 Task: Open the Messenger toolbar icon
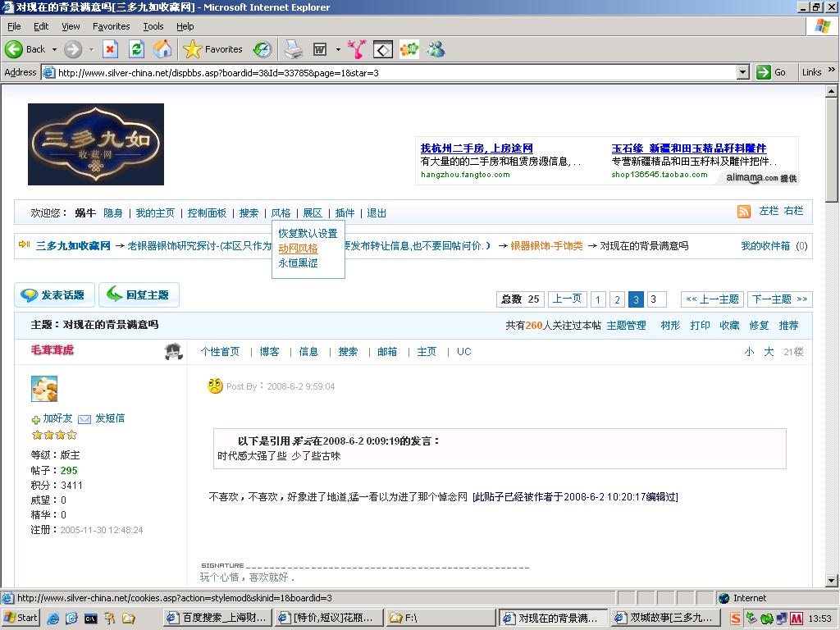(x=436, y=49)
